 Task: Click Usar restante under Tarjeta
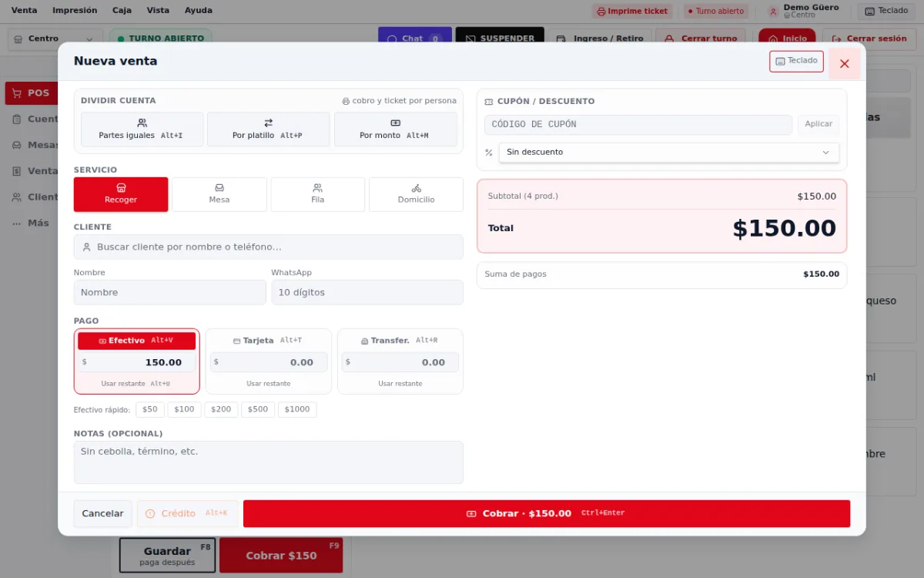[269, 384]
